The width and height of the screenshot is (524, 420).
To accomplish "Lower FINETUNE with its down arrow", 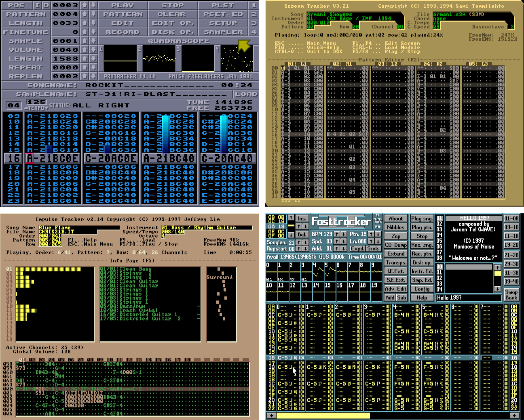I will (93, 32).
